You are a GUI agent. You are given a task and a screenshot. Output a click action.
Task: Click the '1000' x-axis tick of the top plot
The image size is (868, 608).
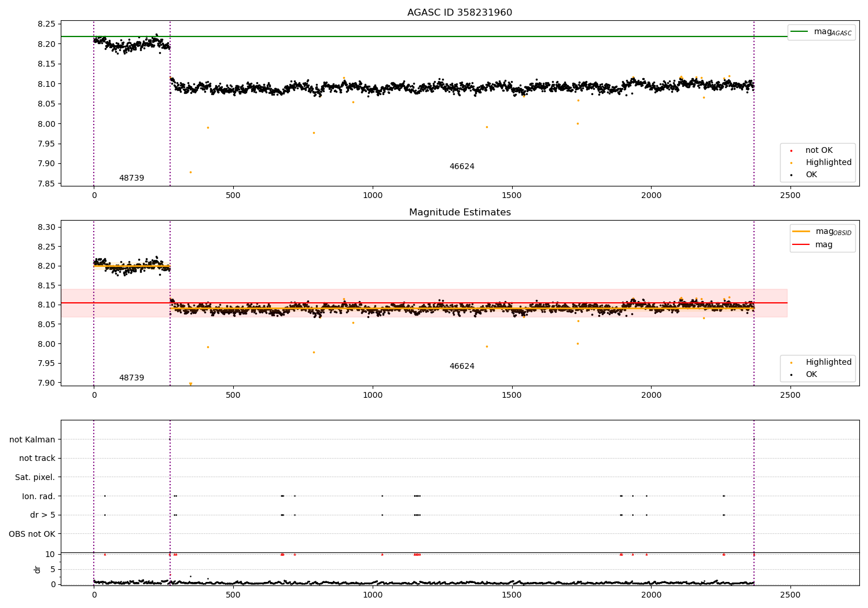coord(373,196)
